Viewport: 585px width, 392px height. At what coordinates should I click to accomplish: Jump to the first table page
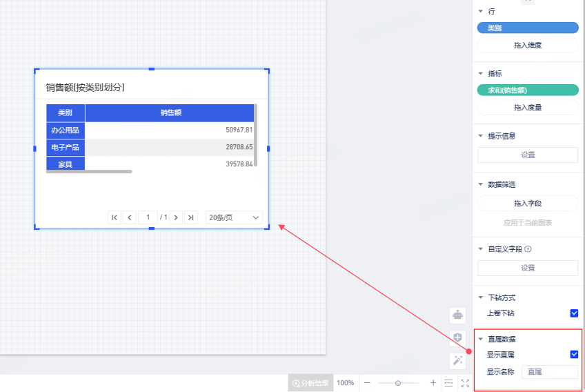pos(115,217)
